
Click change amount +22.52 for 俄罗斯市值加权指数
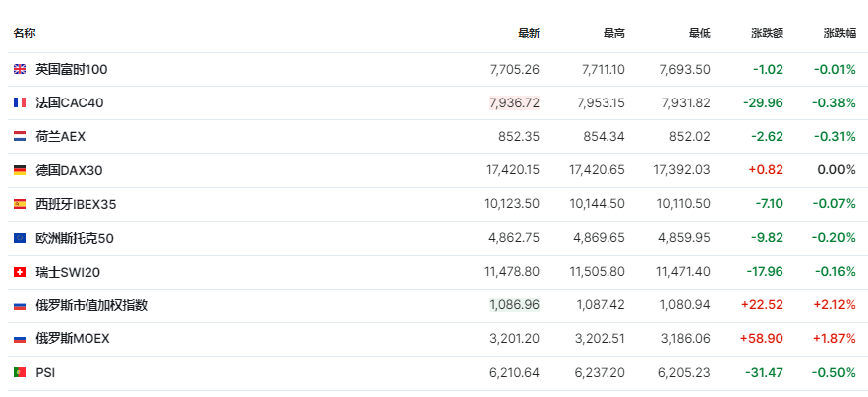pos(763,305)
